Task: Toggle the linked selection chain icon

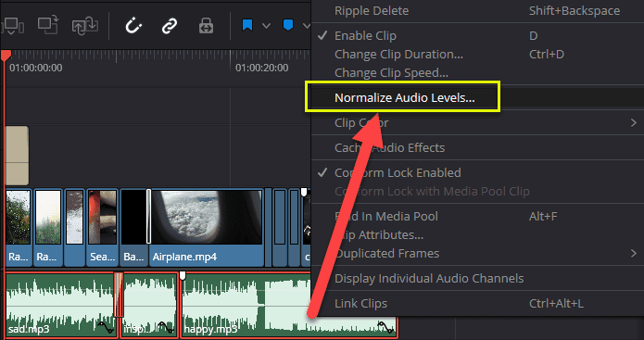Action: 170,26
